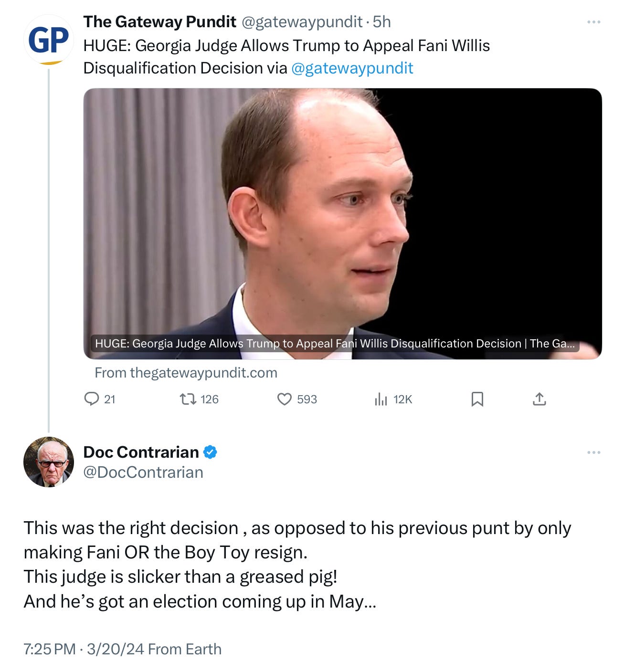Click the blue verified badge
Viewport: 624px width, 672px height.
pyautogui.click(x=211, y=452)
